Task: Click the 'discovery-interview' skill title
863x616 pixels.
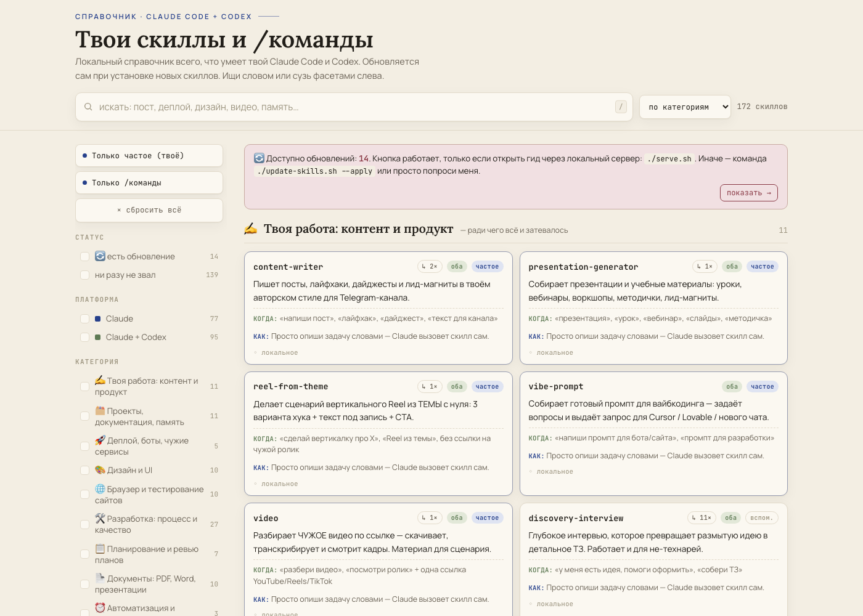Action: pyautogui.click(x=576, y=518)
